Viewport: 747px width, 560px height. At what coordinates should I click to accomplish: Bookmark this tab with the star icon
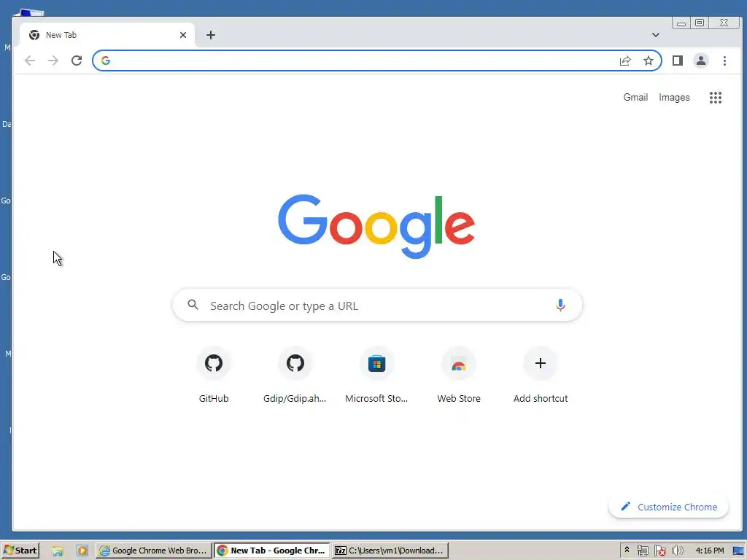(x=649, y=61)
